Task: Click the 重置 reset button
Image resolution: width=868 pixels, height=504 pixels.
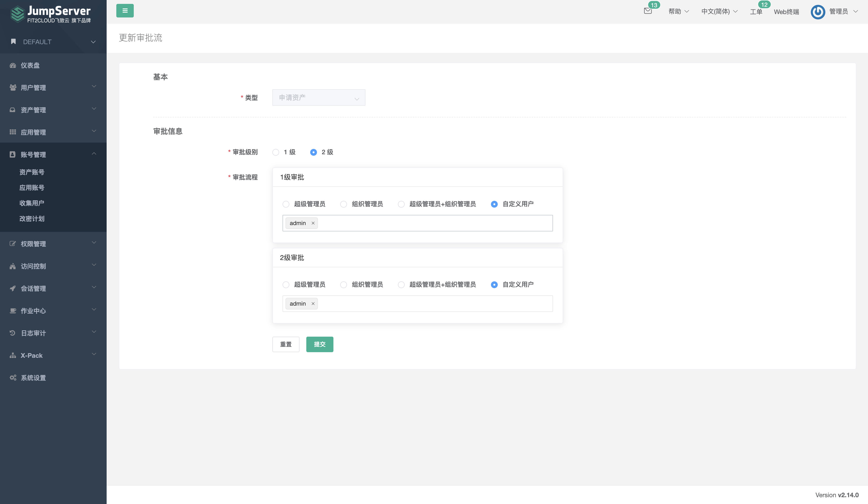Action: click(286, 344)
